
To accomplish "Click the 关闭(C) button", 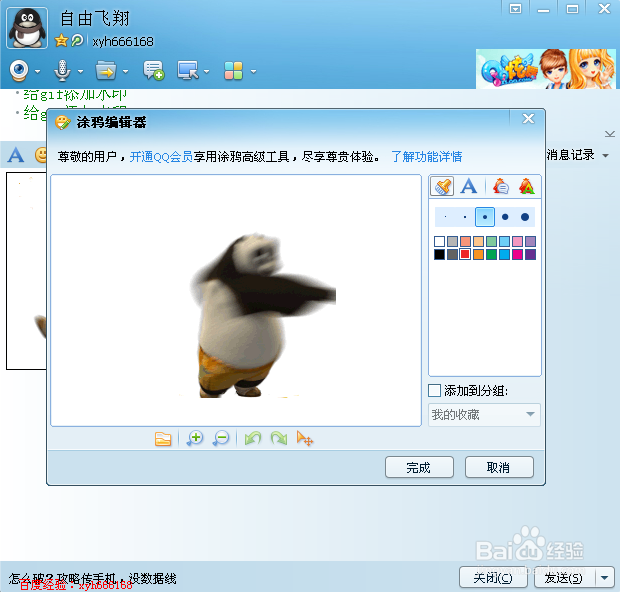I will click(493, 578).
